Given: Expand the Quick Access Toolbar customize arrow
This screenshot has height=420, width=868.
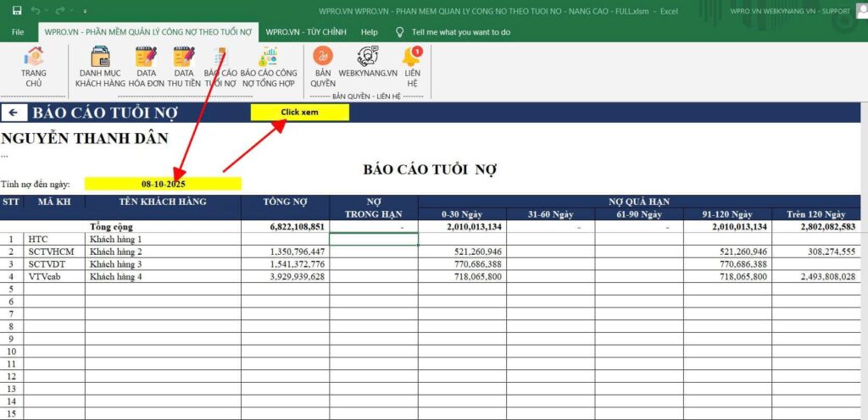Looking at the screenshot, I should [85, 12].
